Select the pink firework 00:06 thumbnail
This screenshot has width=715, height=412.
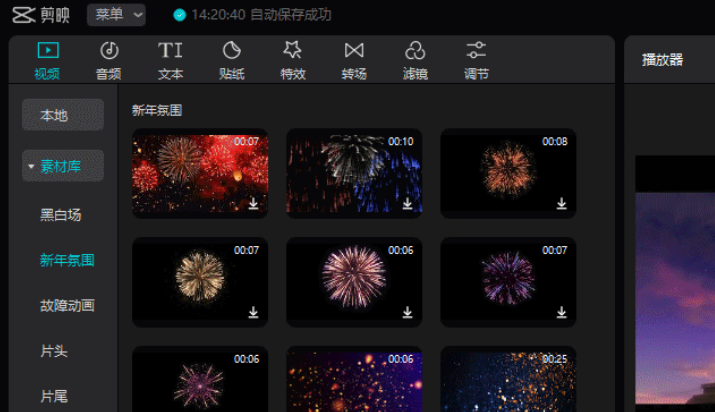pos(354,282)
